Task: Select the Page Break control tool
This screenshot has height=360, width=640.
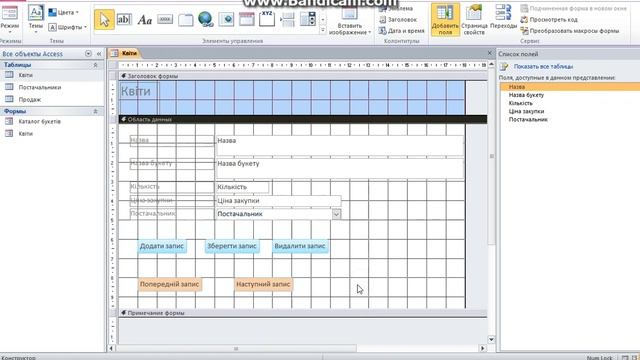Action: (287, 19)
